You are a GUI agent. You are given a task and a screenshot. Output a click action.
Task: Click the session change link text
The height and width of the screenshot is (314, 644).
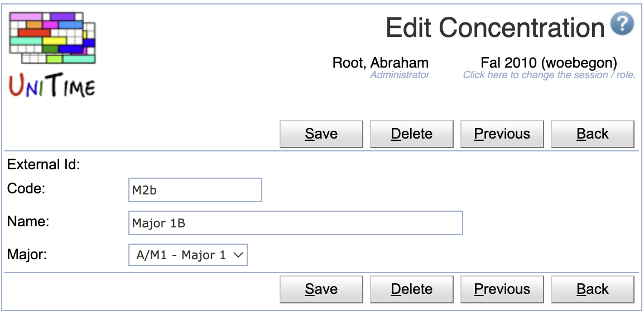click(x=549, y=75)
